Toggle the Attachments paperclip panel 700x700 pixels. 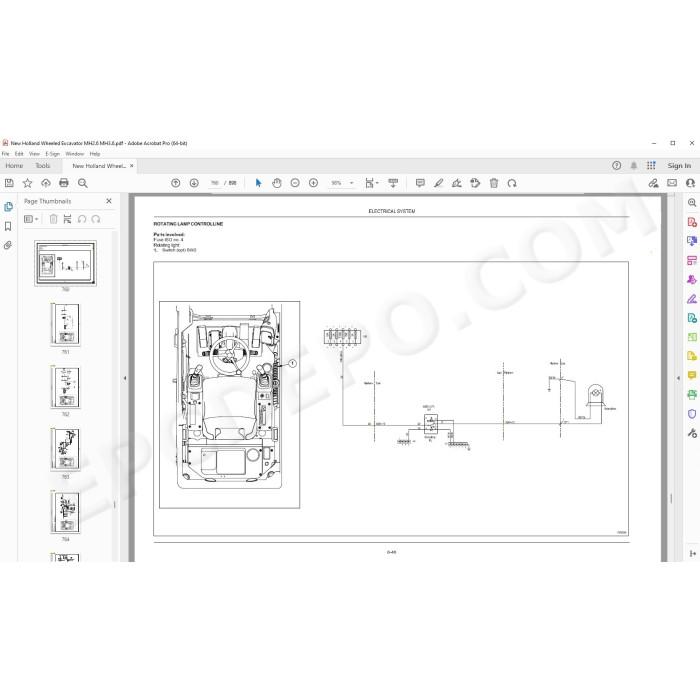tap(8, 245)
